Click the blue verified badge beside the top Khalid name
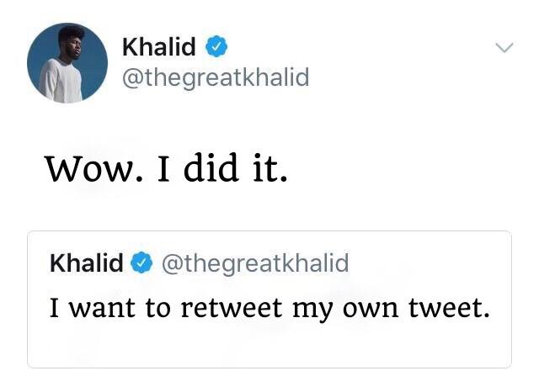The image size is (539, 392). [x=216, y=47]
